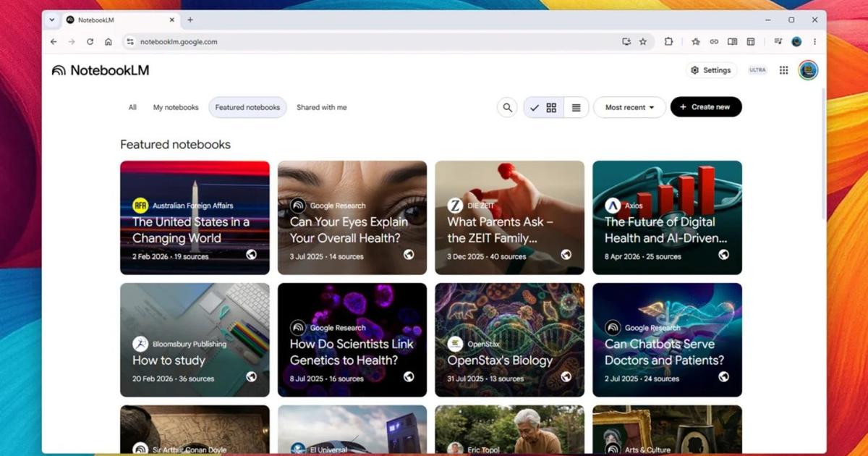Screen dimensions: 868x456
Task: Open The Future of Digital Health notebook
Action: 667,217
